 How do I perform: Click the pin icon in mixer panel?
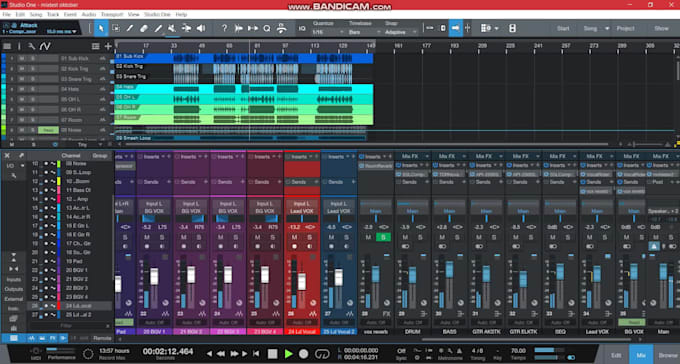pos(21,155)
